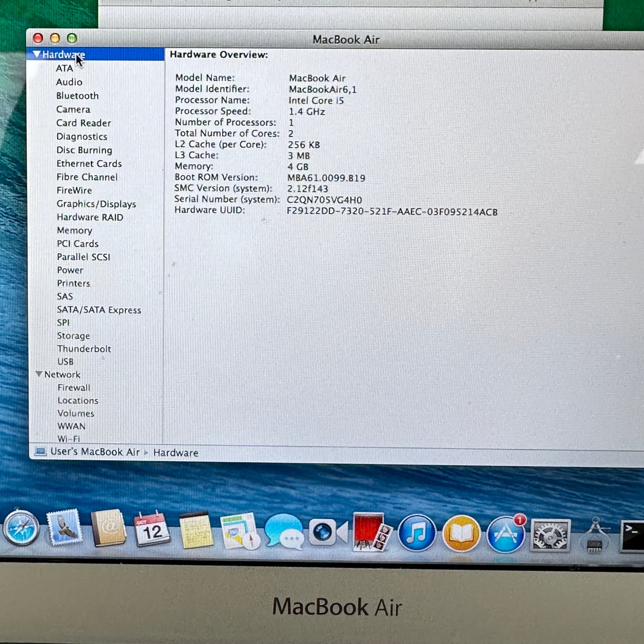Open Safari from the Dock
The width and height of the screenshot is (644, 644).
21,528
